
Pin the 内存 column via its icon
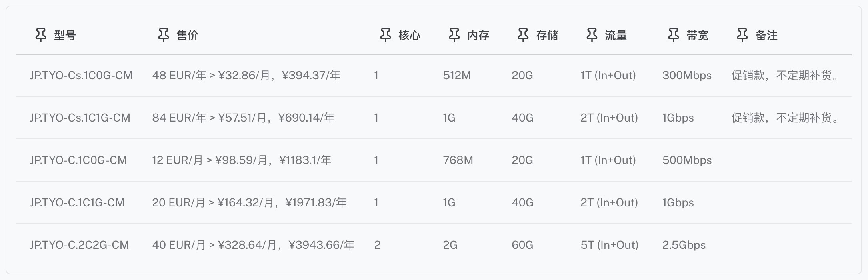pos(454,35)
